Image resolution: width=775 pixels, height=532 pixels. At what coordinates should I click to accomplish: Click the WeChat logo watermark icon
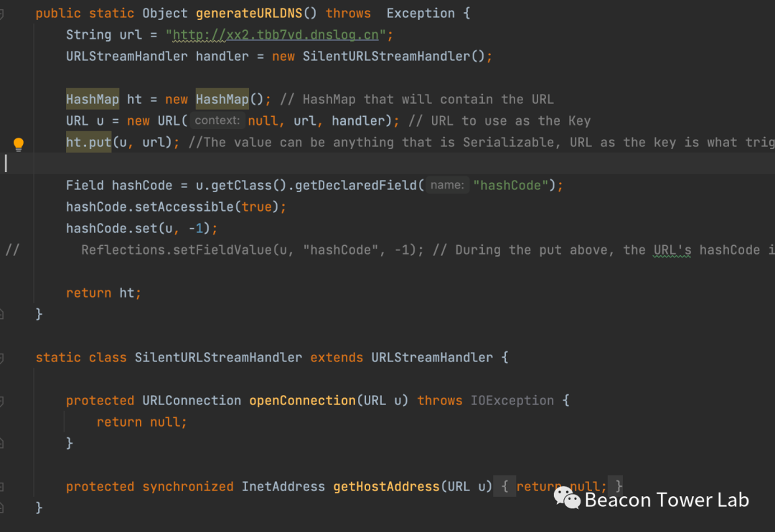tap(567, 498)
